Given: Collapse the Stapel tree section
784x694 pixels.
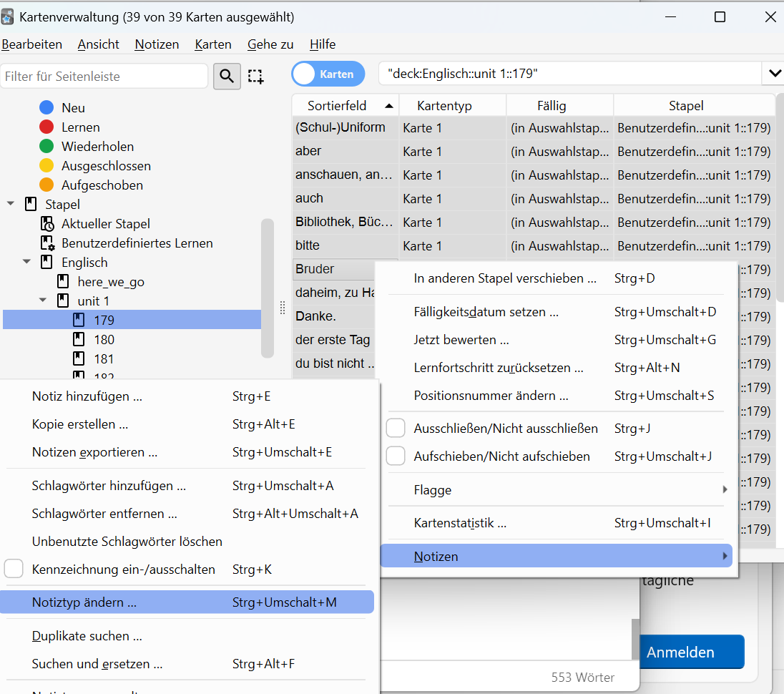Looking at the screenshot, I should pos(11,203).
